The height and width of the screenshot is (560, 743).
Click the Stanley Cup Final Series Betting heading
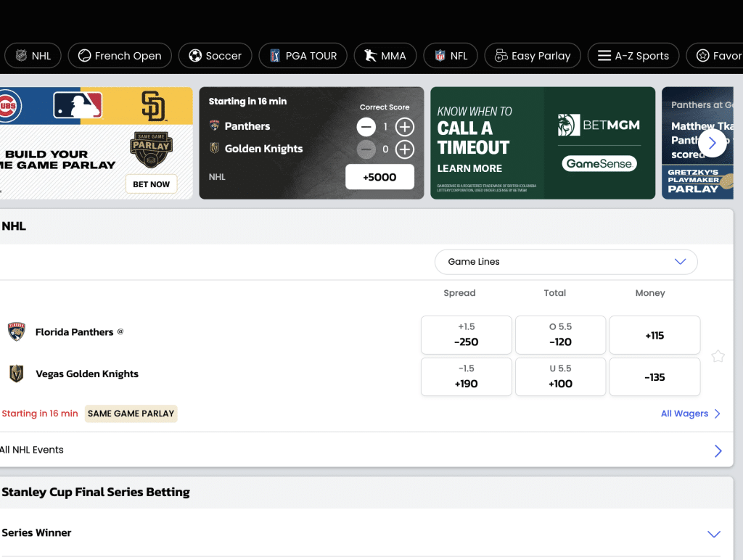tap(96, 493)
